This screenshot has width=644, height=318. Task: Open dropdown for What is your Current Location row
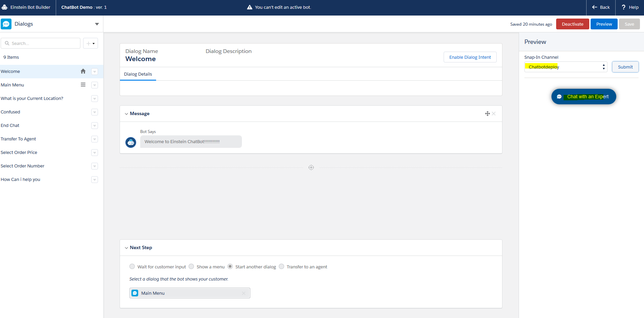pos(95,99)
